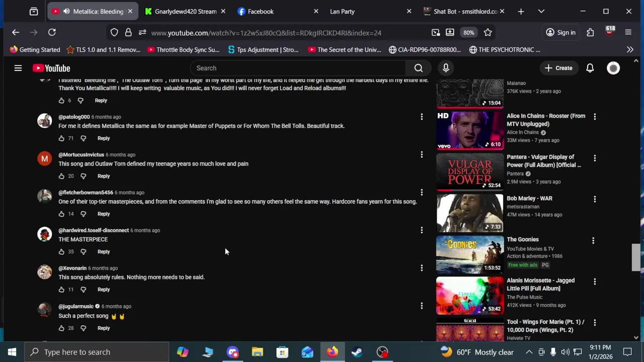Mute the Metallica tab audio icon
The height and width of the screenshot is (362, 644).
[66, 11]
